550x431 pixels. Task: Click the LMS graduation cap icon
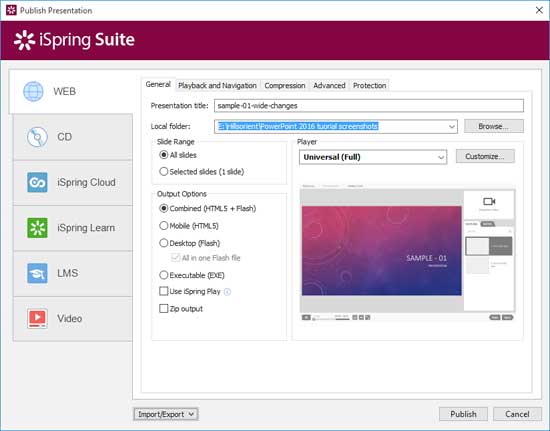(37, 273)
